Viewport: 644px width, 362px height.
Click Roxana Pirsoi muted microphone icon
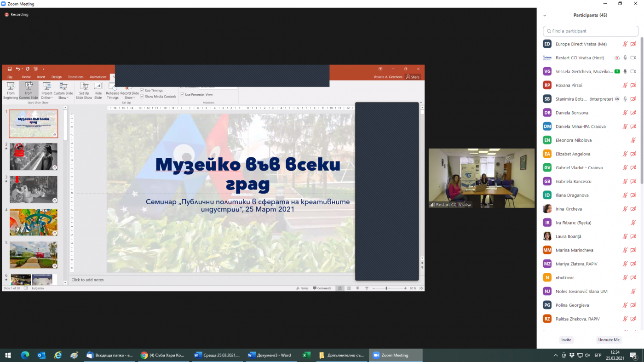625,85
